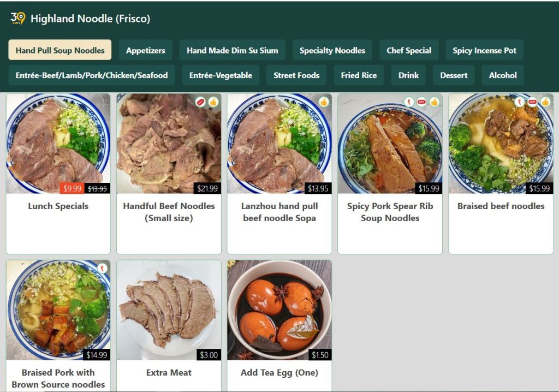The width and height of the screenshot is (559, 392).
Task: Open the Chef Special tab
Action: pyautogui.click(x=408, y=50)
